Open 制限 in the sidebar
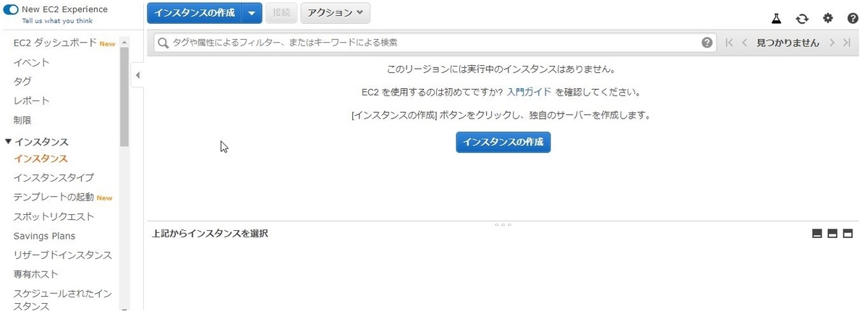 click(22, 120)
